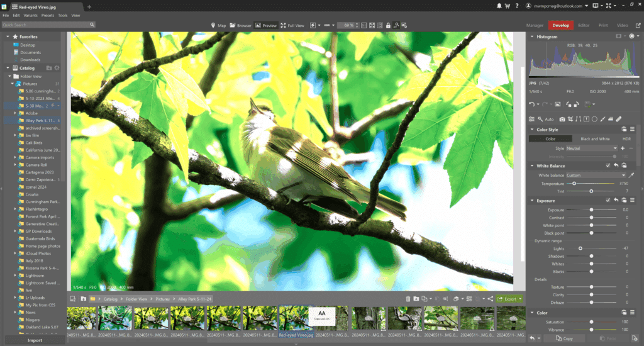This screenshot has width=644, height=346.
Task: Uncheck the Exposure section checkbox
Action: pos(608,201)
